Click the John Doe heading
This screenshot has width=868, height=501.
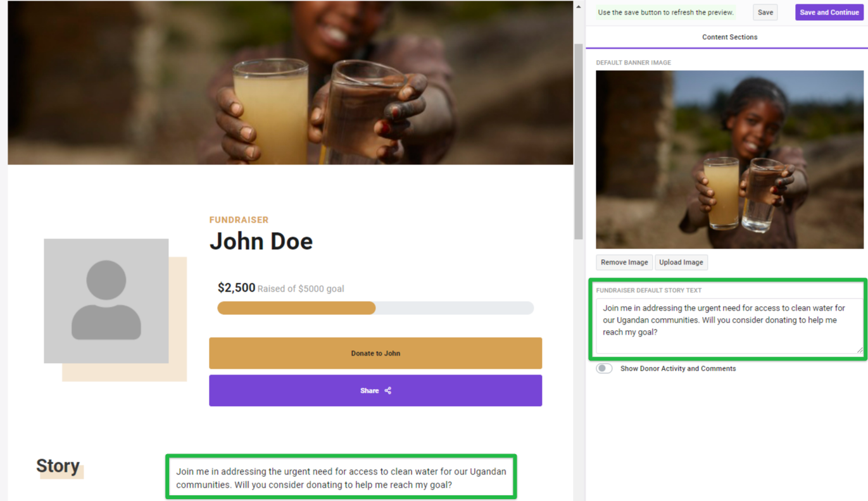tap(261, 241)
